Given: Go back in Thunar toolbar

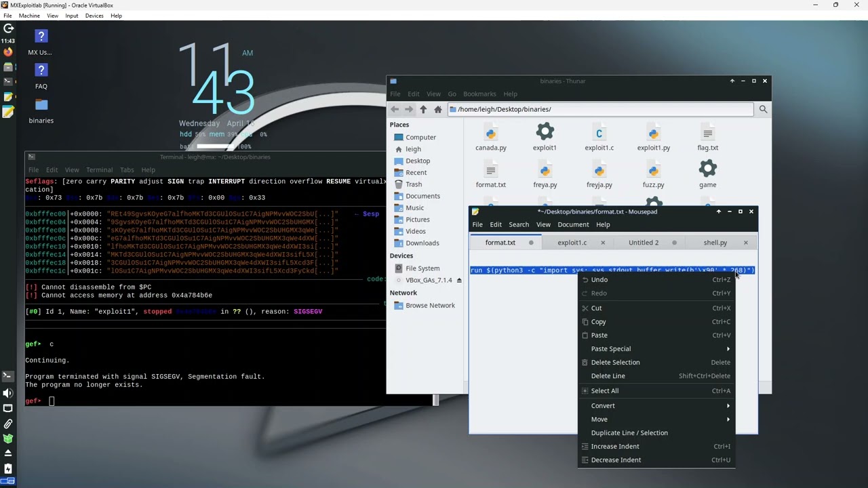Looking at the screenshot, I should (x=395, y=109).
